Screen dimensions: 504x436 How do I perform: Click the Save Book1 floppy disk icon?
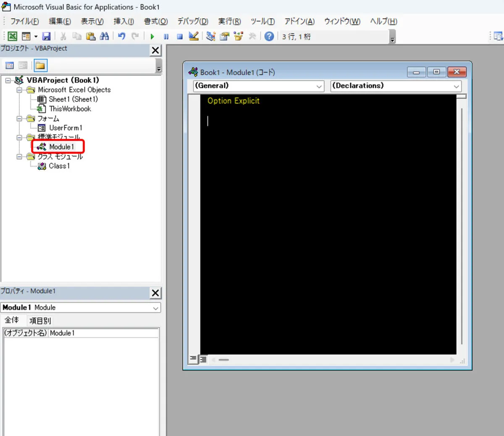coord(47,37)
